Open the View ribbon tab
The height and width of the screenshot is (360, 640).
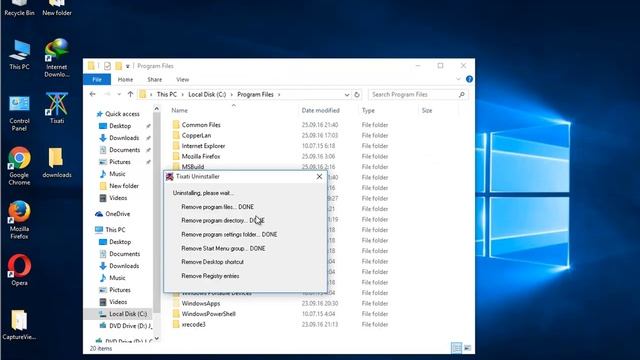point(182,80)
